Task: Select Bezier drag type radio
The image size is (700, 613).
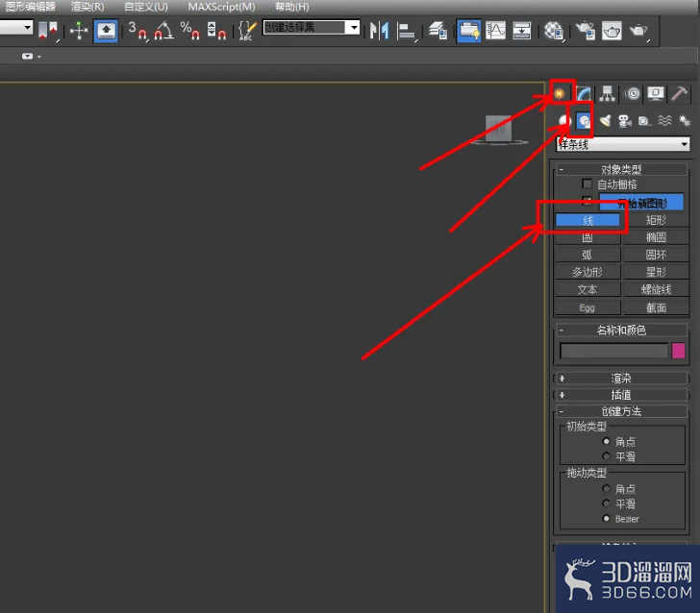Action: coord(606,519)
